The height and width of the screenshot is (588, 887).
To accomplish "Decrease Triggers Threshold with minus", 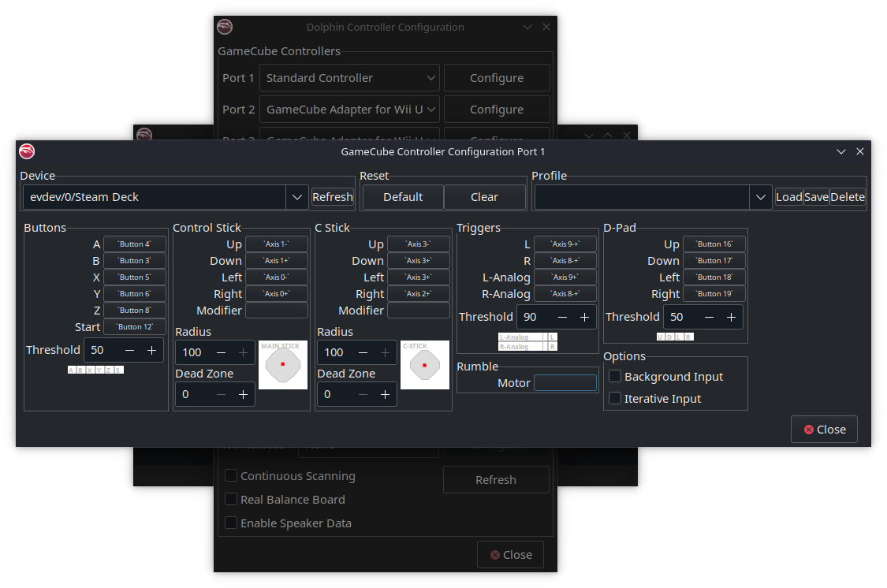I will (562, 317).
